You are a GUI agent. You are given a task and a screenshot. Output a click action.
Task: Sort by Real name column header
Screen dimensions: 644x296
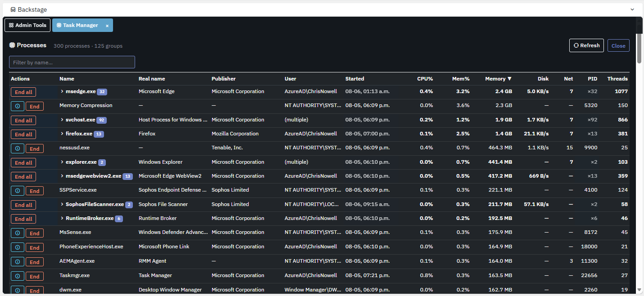[x=152, y=79]
